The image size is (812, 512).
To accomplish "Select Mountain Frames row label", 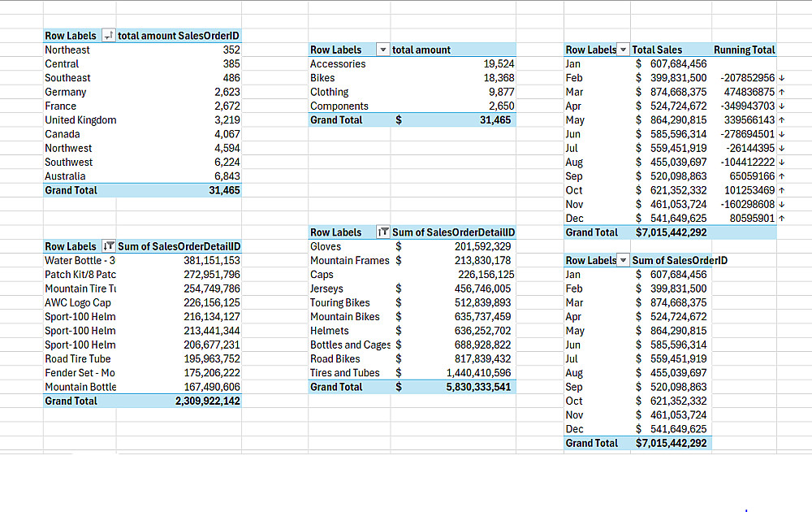I will (x=349, y=260).
